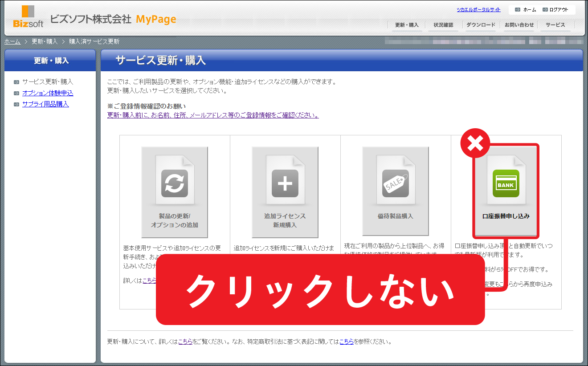Viewport: 588px width, 366px height.
Task: Open the 優待製品購入 sale tag tile
Action: pos(396,191)
